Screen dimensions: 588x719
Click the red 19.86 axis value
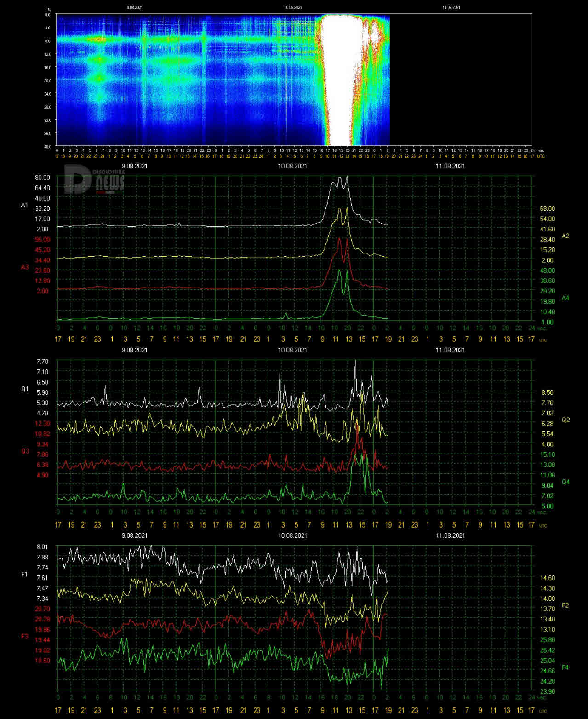point(42,629)
